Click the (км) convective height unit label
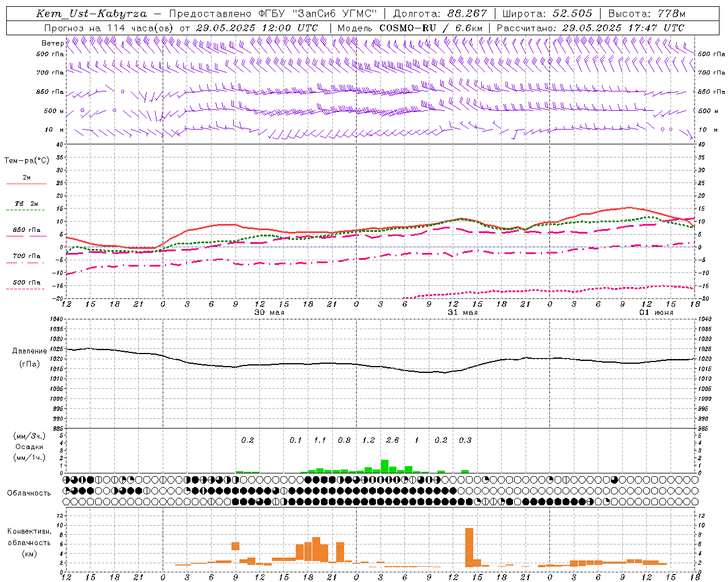Screen dimensions: 728x582 (x=30, y=553)
